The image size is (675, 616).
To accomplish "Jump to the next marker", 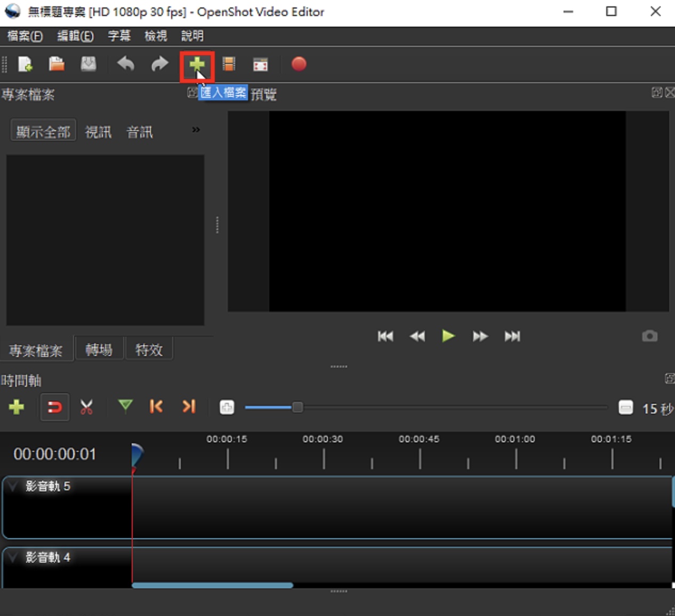I will coord(189,407).
